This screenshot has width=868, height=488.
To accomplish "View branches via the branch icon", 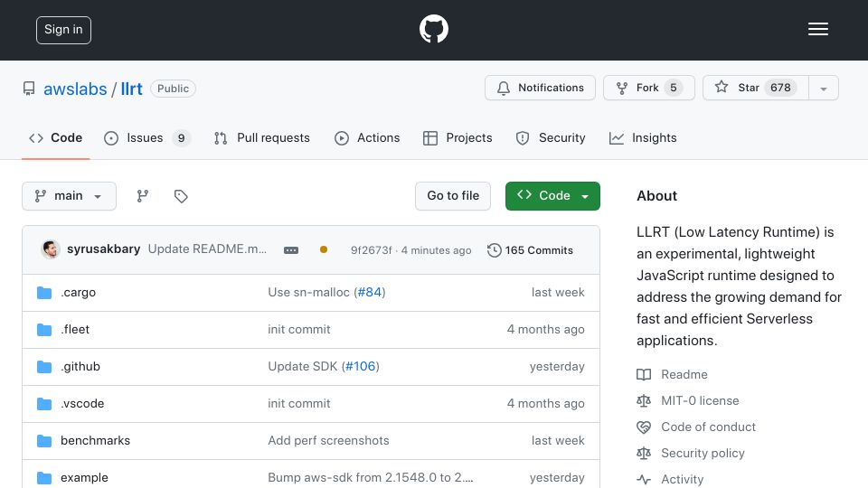I will (x=142, y=196).
